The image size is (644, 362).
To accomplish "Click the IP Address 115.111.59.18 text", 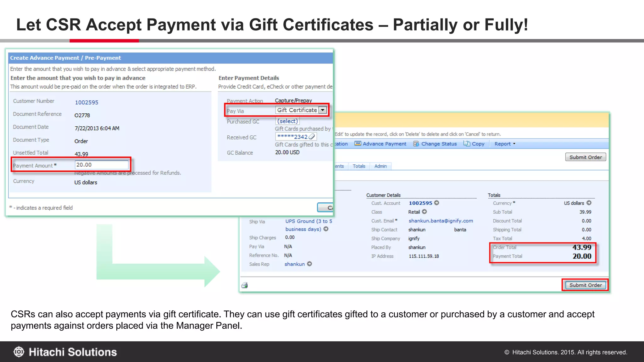I will (424, 256).
